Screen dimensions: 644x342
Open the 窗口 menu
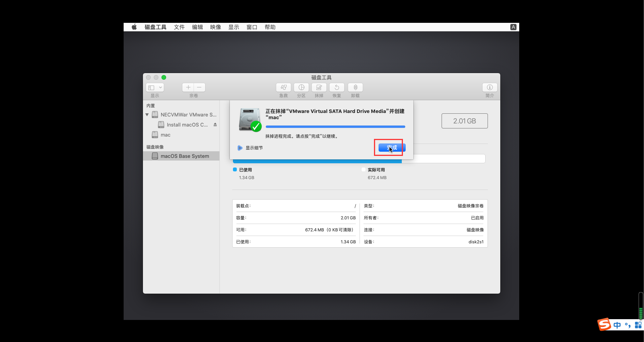[252, 27]
